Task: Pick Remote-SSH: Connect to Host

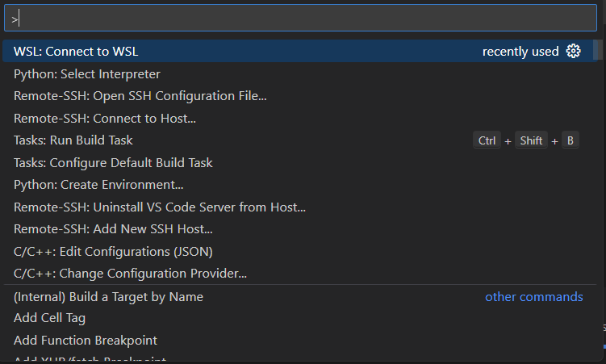Action: coord(300,119)
